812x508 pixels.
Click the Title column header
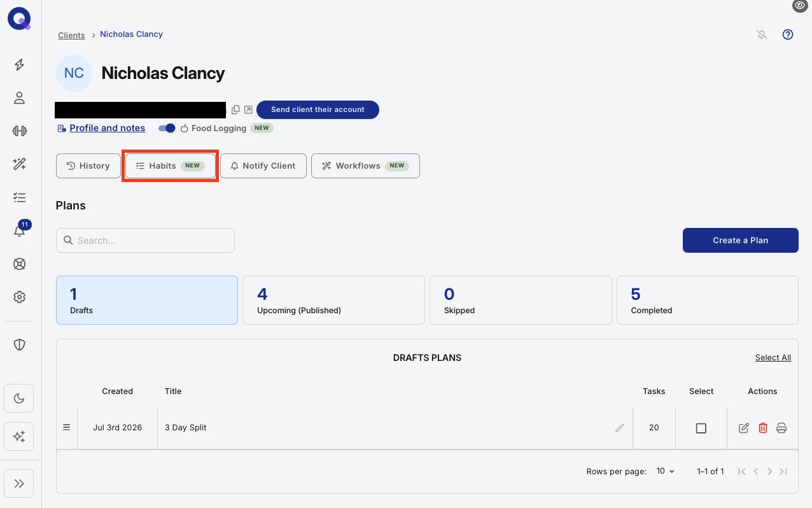(x=173, y=392)
